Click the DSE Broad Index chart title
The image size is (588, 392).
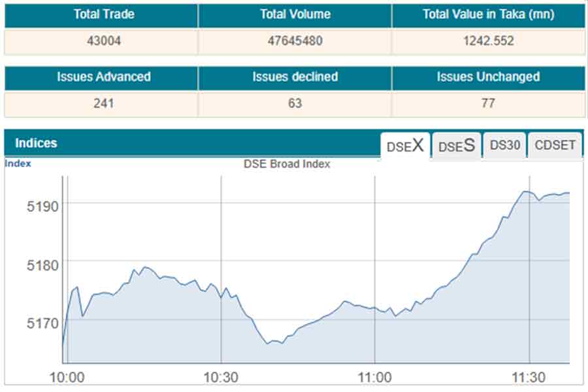tap(287, 164)
